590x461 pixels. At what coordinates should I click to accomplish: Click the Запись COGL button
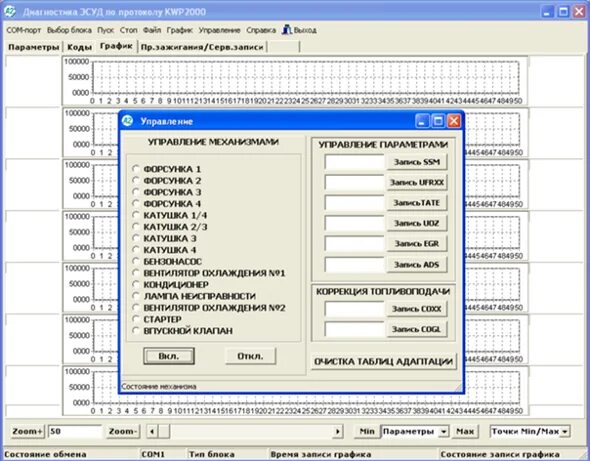click(417, 329)
